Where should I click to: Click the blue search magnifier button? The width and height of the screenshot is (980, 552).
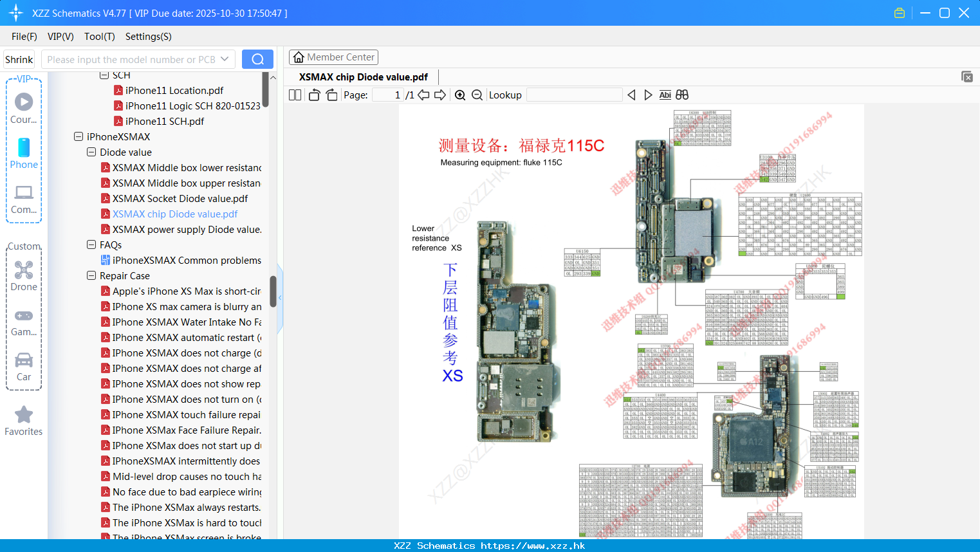tap(257, 59)
